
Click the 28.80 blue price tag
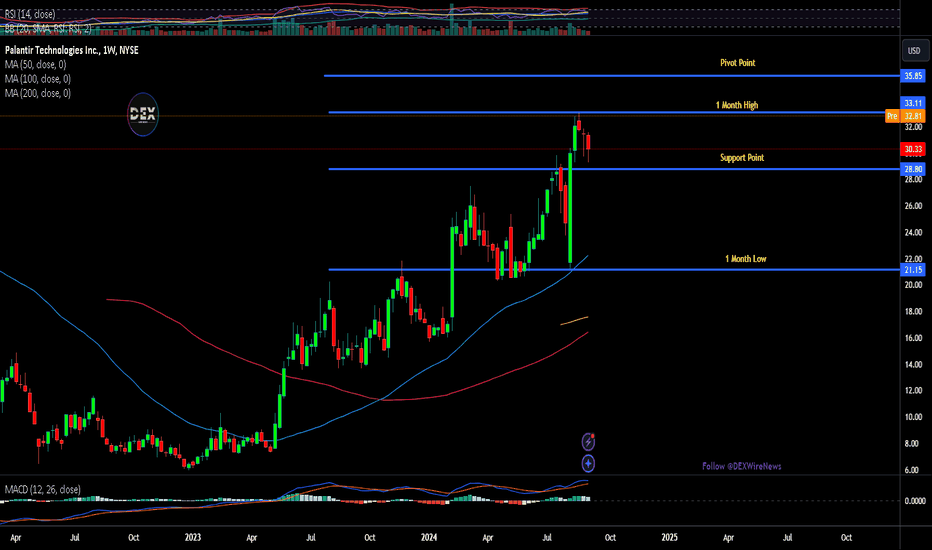[913, 169]
